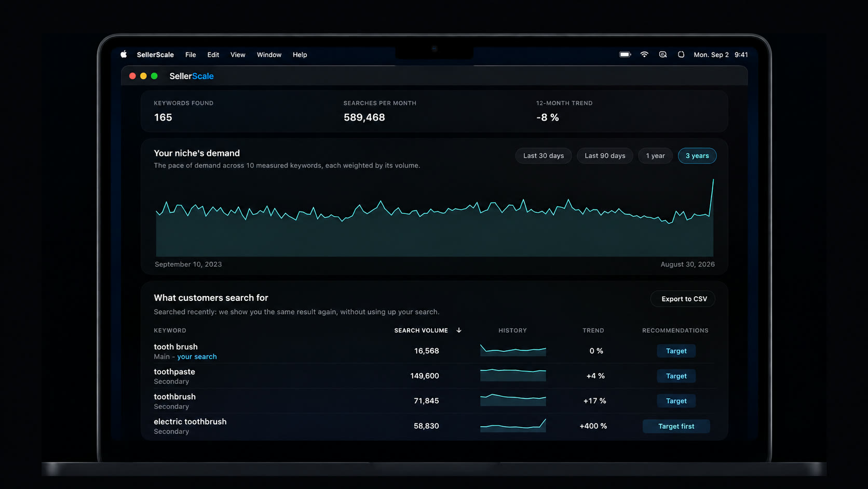Image resolution: width=868 pixels, height=489 pixels.
Task: Click the +400 % trend value
Action: 593,426
